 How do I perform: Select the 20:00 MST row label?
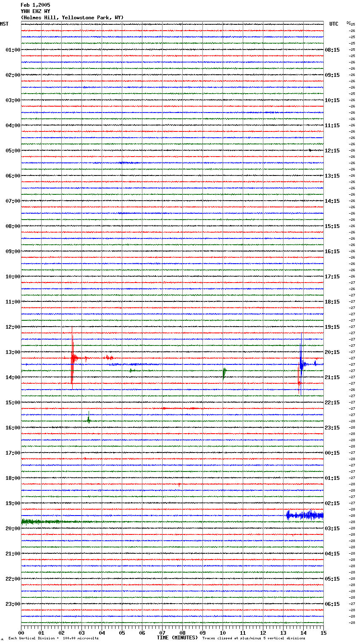(x=13, y=529)
